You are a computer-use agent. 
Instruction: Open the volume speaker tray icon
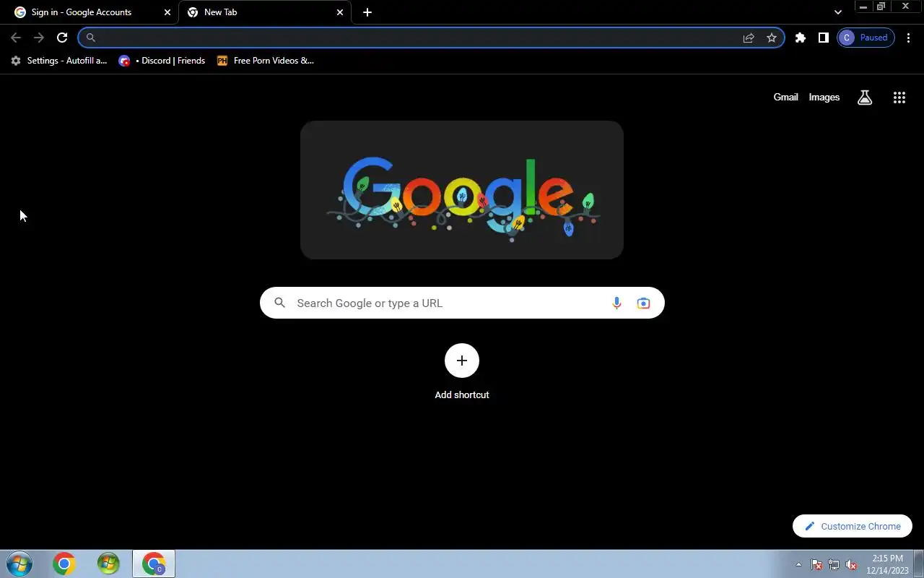coord(851,564)
